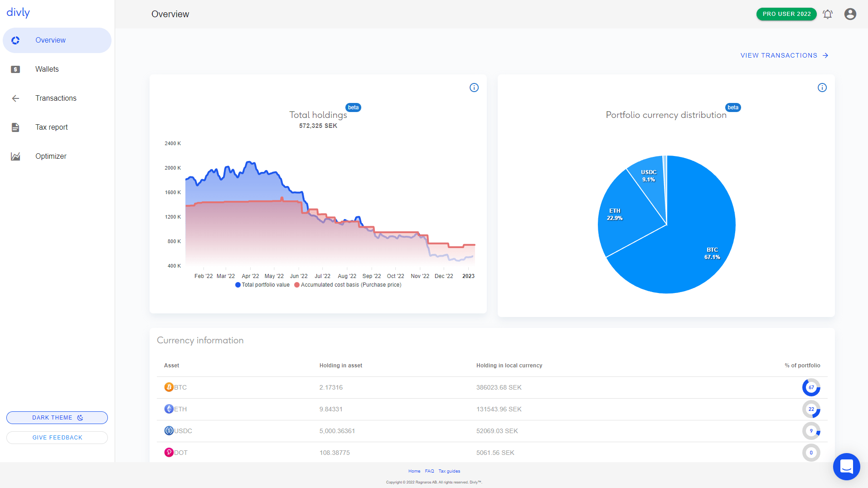Select the 9.84331 ETH holding value
868x488 pixels.
[x=331, y=409]
